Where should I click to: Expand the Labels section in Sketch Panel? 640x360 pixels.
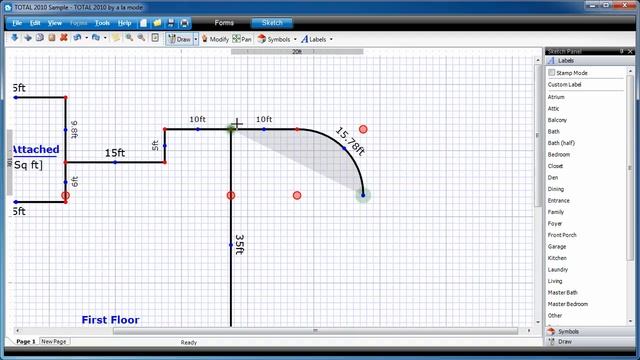[x=590, y=61]
